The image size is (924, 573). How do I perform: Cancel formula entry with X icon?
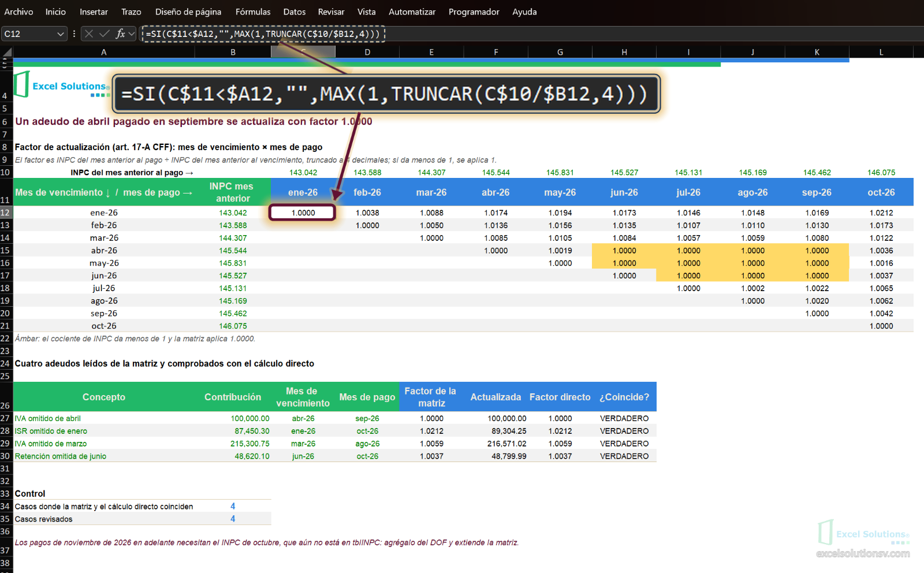(x=89, y=34)
